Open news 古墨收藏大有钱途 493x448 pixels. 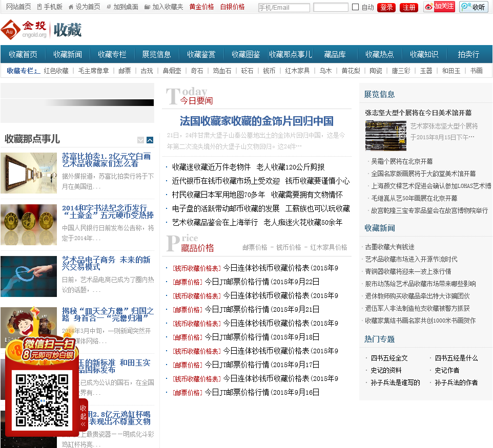(389, 247)
